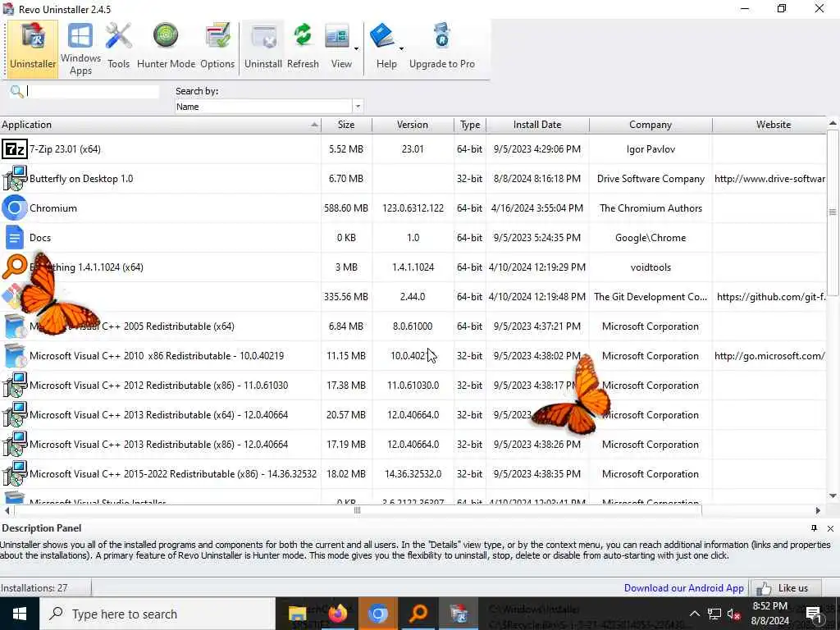Refresh the installed programs list
Viewport: 840px width, 630px height.
tap(303, 48)
